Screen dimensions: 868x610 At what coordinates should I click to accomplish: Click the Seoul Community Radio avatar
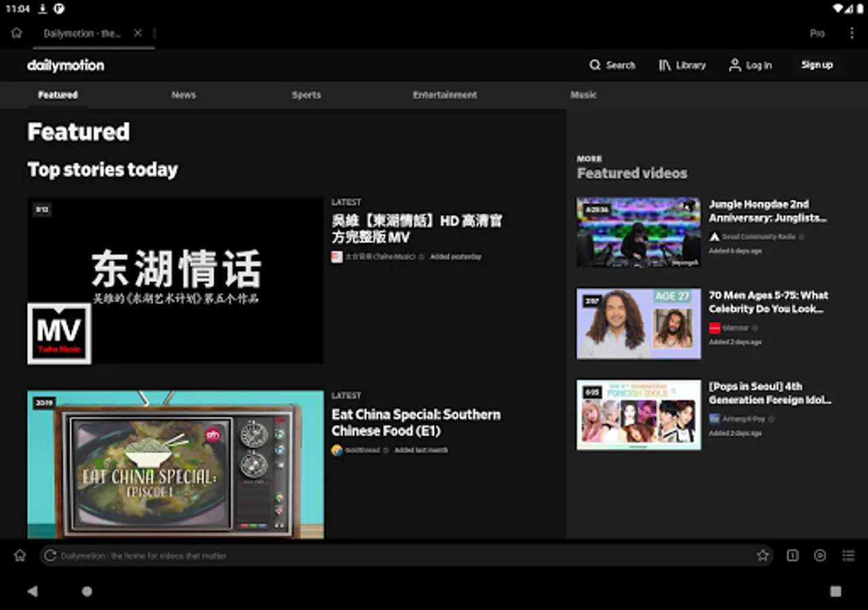tap(714, 237)
